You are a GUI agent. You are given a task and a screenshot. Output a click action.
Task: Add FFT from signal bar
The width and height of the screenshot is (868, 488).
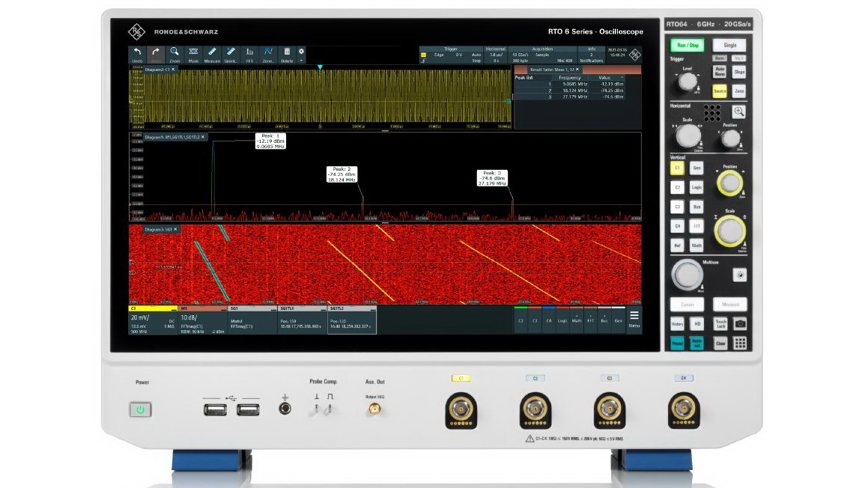coord(591,320)
